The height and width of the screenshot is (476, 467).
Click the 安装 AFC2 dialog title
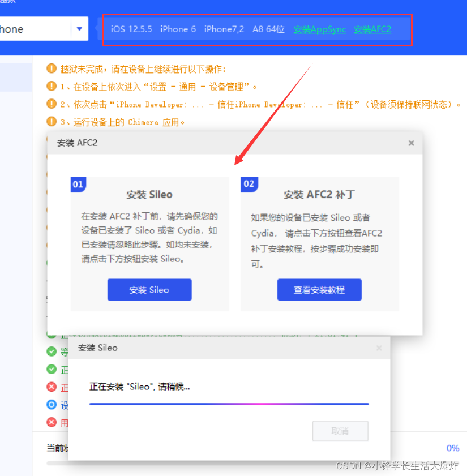point(77,143)
